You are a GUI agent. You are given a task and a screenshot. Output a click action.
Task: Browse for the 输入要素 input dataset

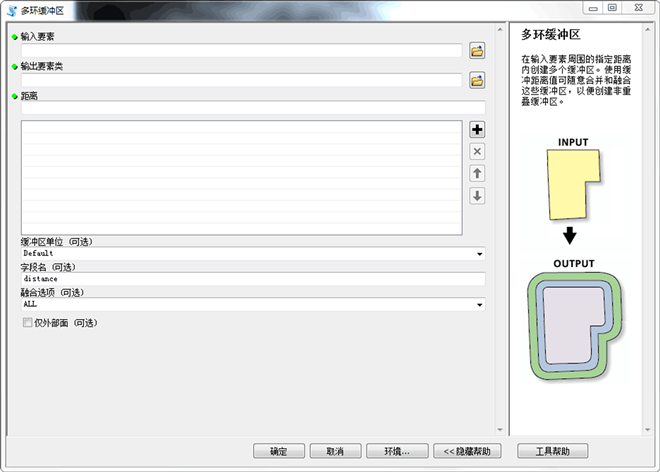coord(477,51)
